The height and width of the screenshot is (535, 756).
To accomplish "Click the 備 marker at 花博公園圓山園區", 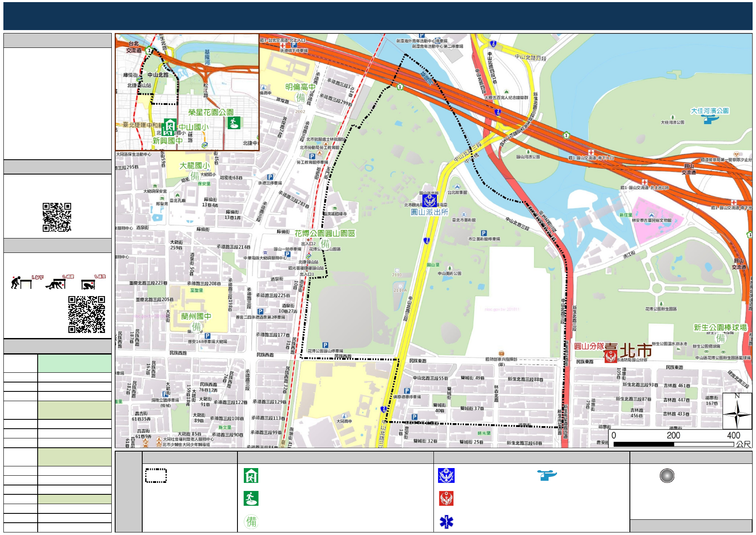I will [325, 244].
